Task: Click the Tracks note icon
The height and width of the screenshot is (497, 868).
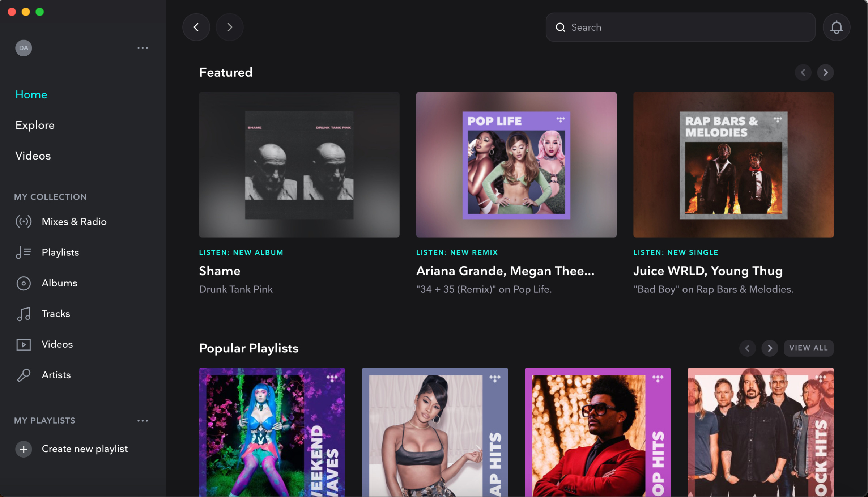Action: click(x=24, y=314)
